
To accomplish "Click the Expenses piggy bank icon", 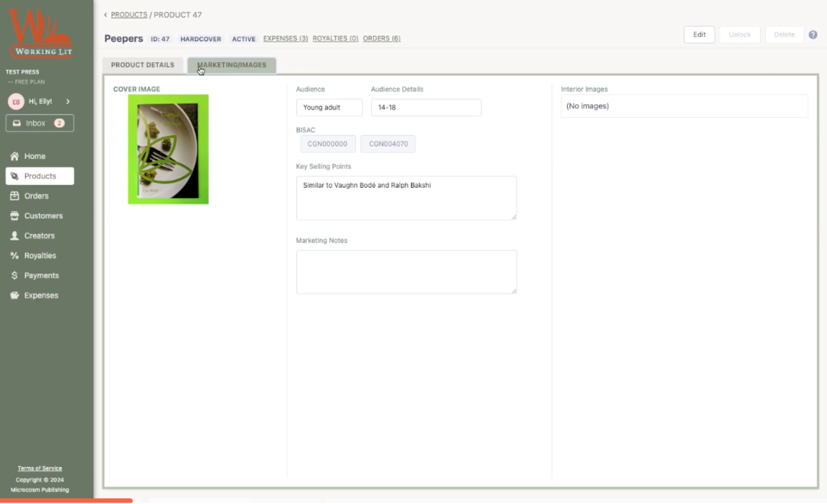I will (14, 296).
